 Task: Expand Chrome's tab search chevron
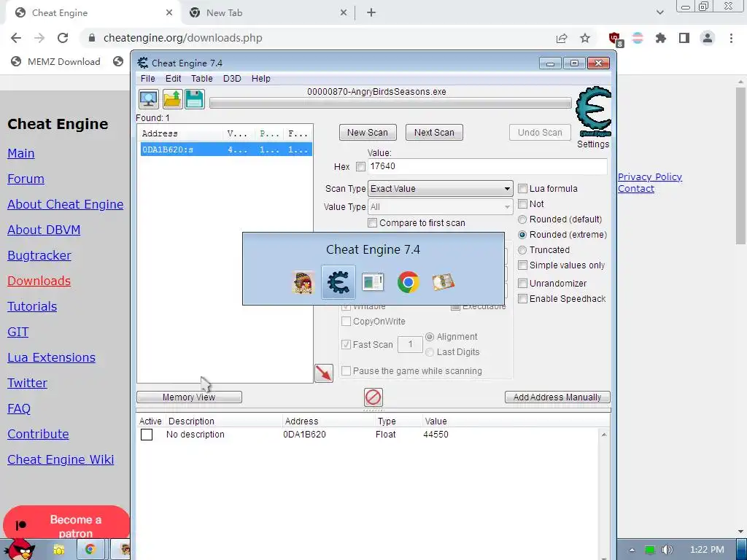pos(659,12)
